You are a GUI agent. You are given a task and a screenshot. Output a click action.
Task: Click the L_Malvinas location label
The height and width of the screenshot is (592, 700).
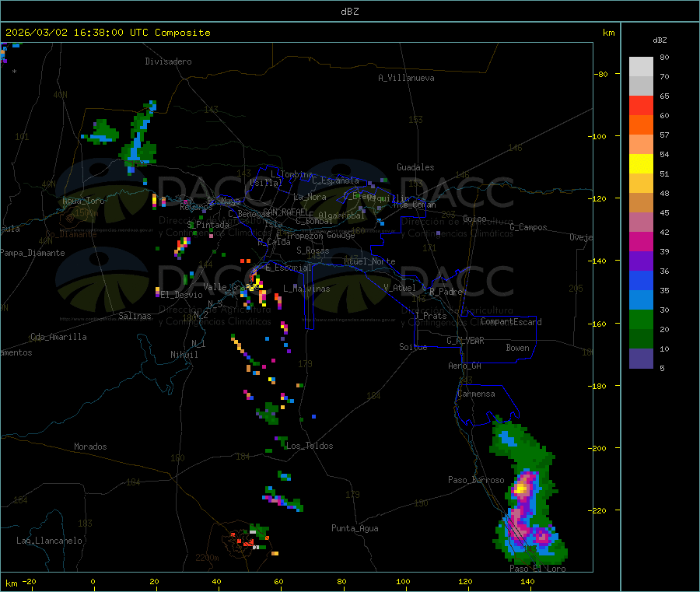point(306,289)
